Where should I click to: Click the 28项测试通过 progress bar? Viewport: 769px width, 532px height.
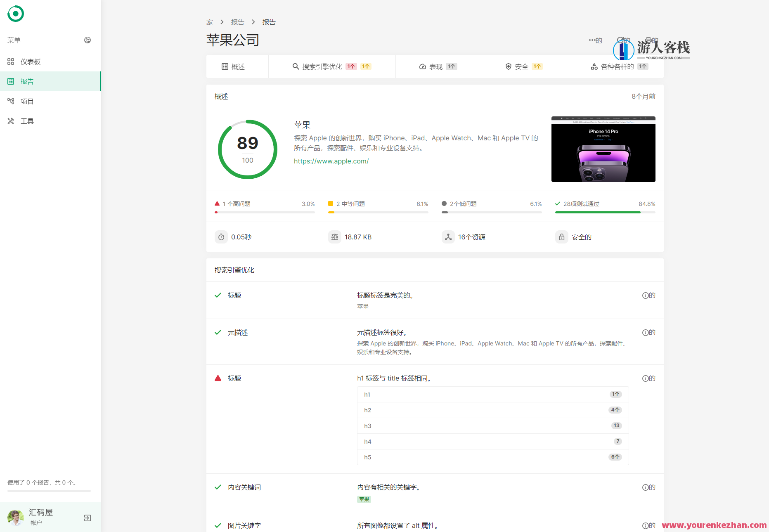605,212
